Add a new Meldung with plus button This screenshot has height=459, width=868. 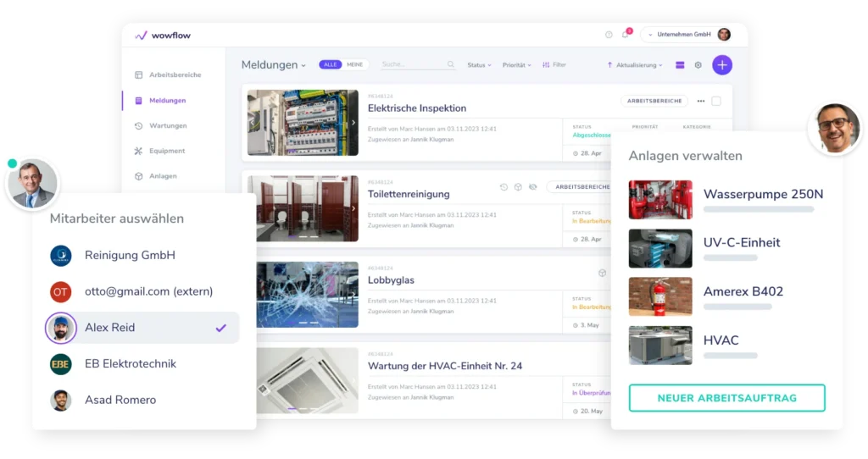click(x=722, y=64)
